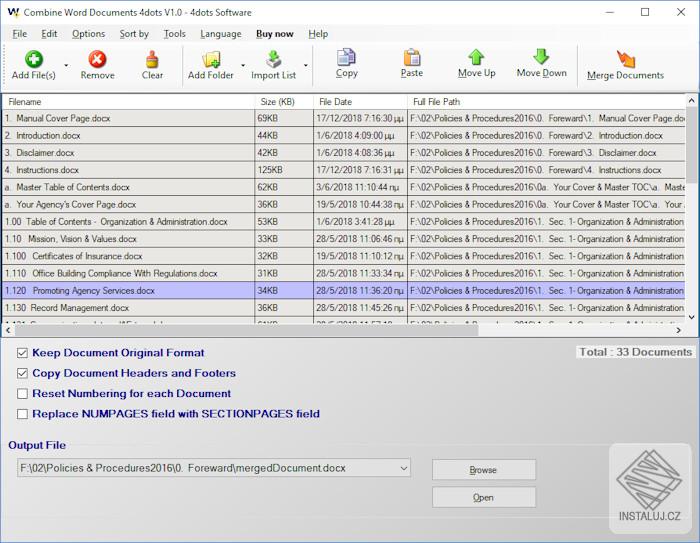The image size is (700, 543).
Task: Open the Tools menu
Action: click(174, 34)
